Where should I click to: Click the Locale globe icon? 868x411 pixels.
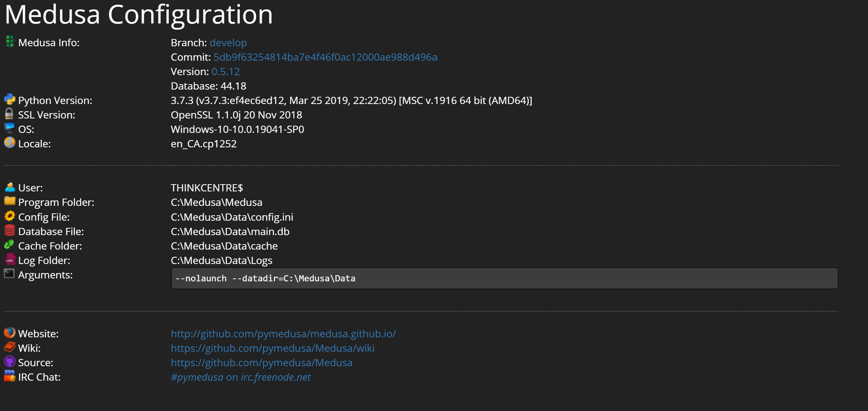click(9, 143)
